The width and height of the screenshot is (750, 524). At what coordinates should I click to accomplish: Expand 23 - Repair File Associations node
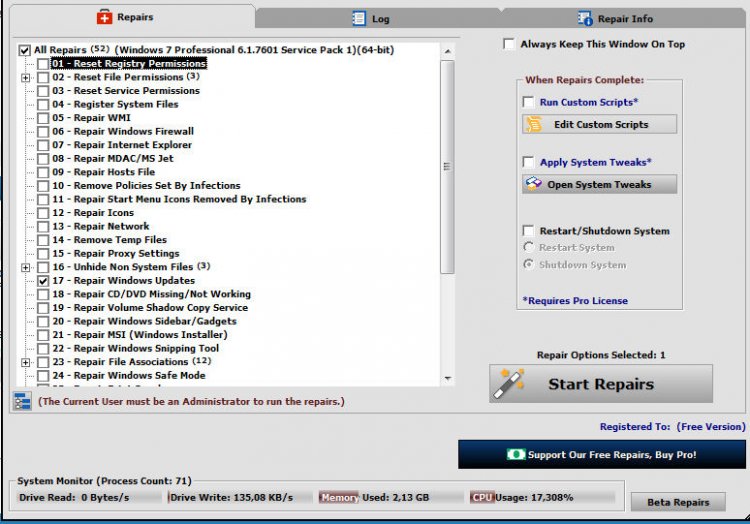click(x=25, y=362)
